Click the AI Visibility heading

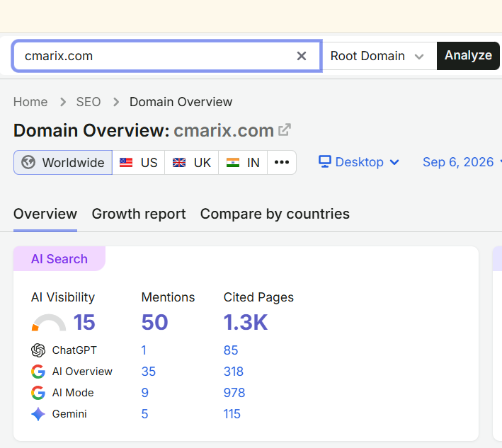click(63, 297)
